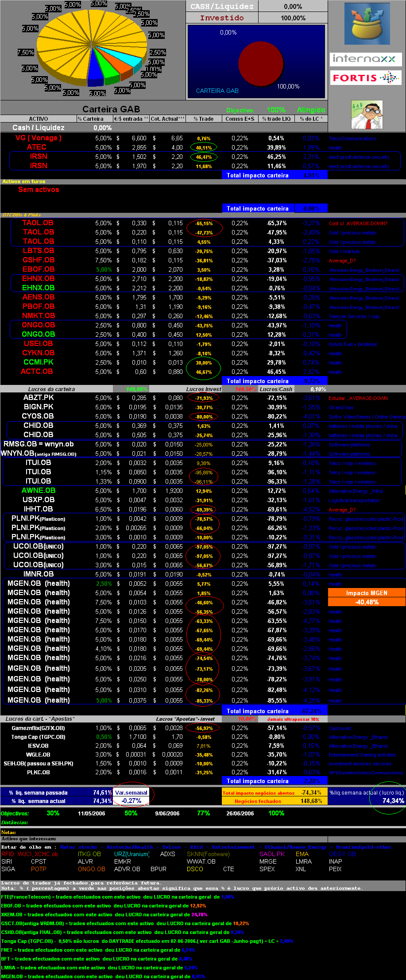Click the -0,27% weekly variation value
The width and height of the screenshot is (406, 980).
click(x=131, y=800)
